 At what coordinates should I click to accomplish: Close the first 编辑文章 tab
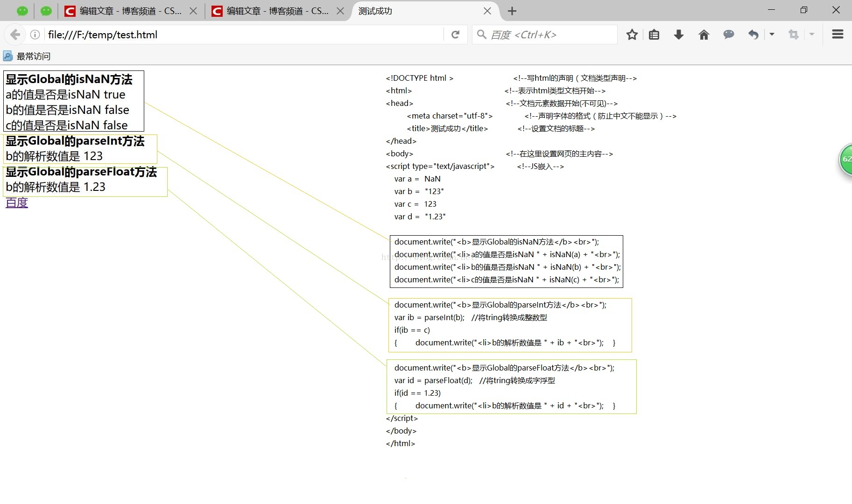pyautogui.click(x=193, y=11)
